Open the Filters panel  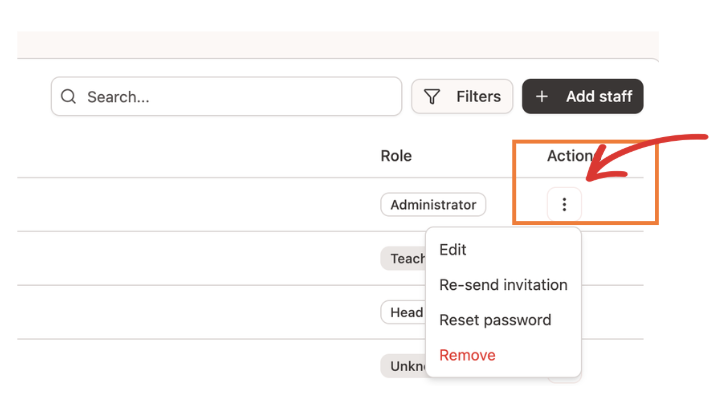click(462, 97)
